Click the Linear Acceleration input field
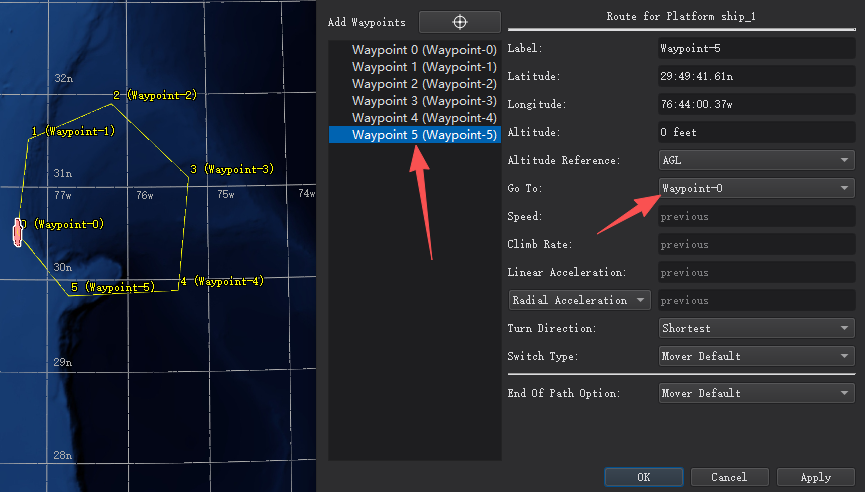 [756, 272]
